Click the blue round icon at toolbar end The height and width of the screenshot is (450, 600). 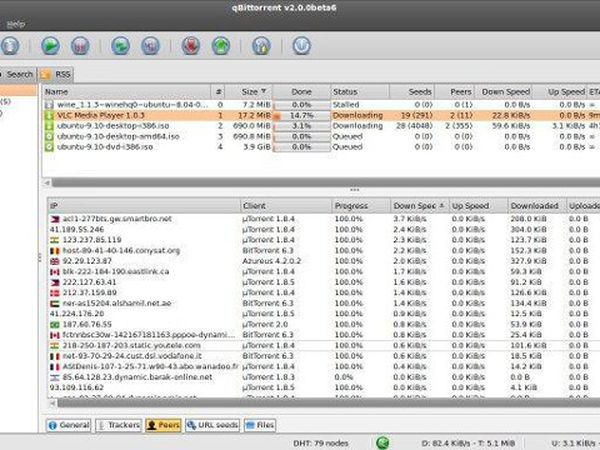pos(300,45)
